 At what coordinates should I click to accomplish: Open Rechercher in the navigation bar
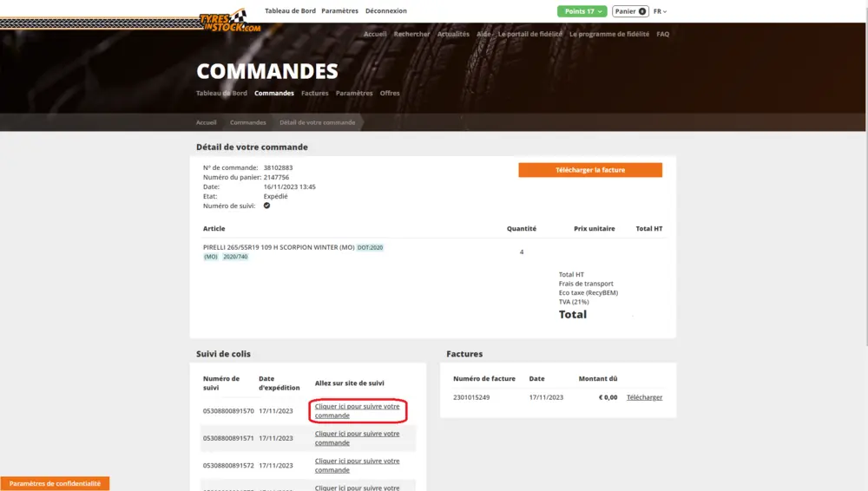coord(411,34)
